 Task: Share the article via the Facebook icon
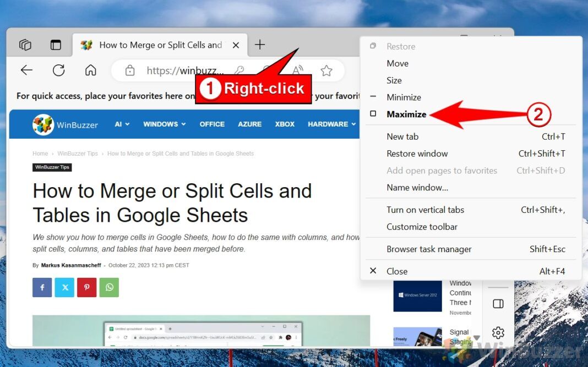(42, 287)
